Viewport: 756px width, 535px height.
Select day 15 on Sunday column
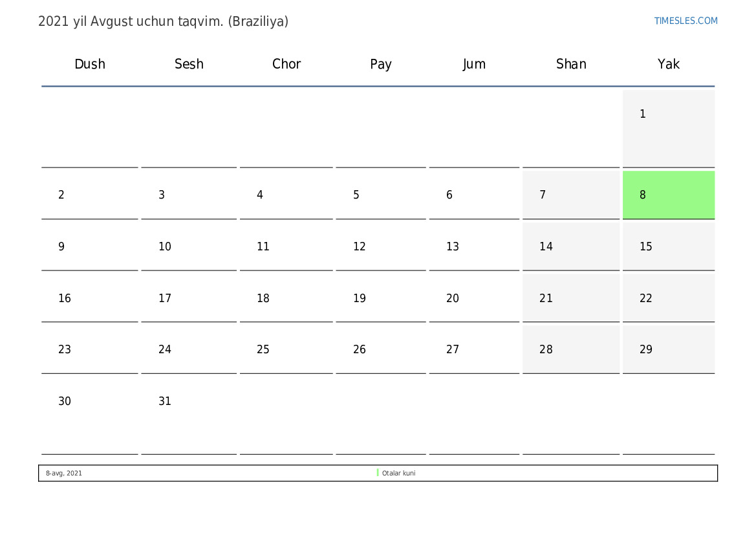[668, 246]
